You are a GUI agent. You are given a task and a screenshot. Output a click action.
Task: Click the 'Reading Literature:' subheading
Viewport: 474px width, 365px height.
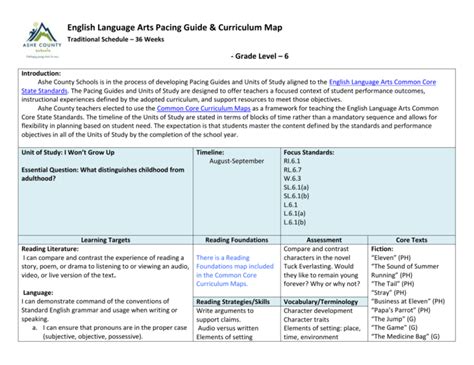[x=50, y=249]
